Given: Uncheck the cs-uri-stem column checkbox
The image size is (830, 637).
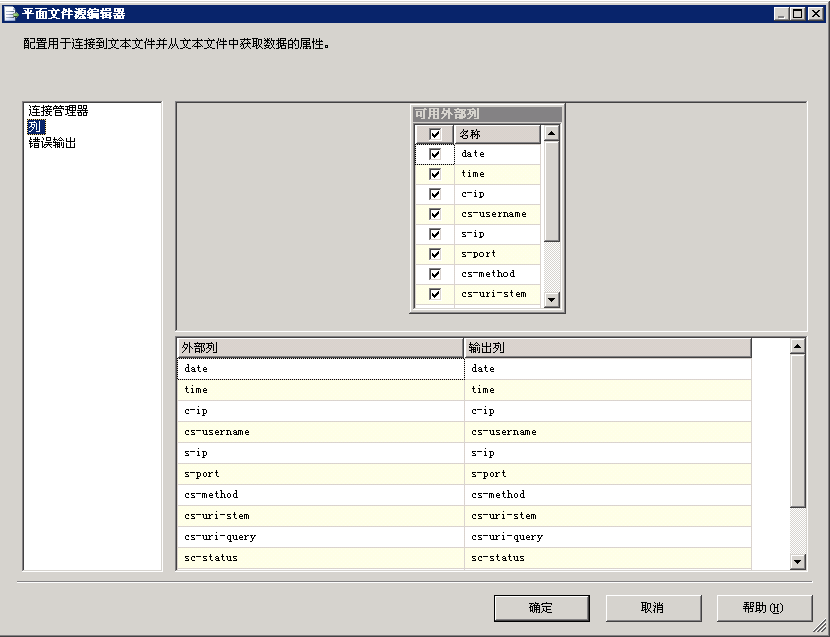Looking at the screenshot, I should 435,294.
